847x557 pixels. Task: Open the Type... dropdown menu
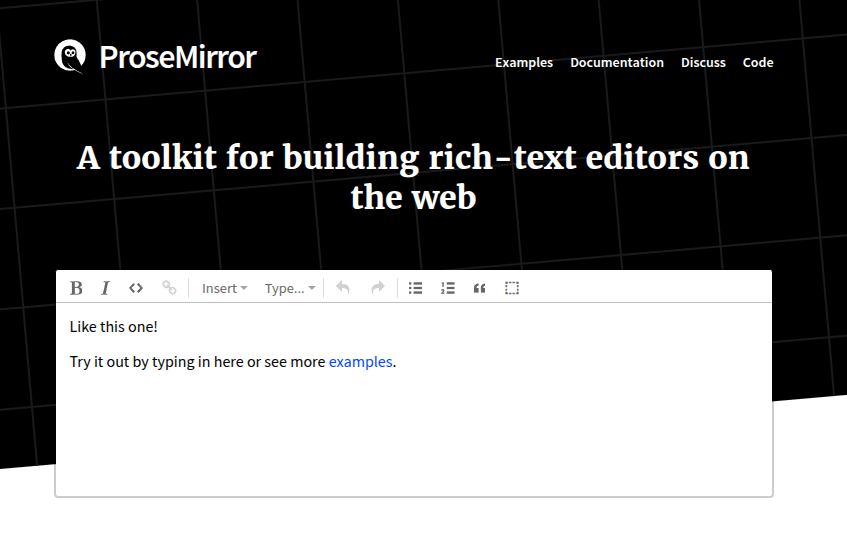[x=290, y=288]
